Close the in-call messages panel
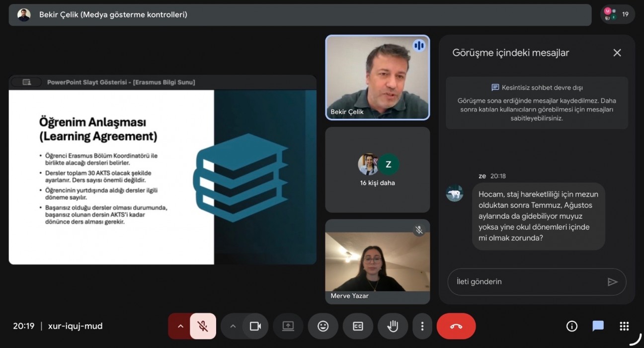Image resolution: width=644 pixels, height=348 pixels. pos(617,53)
